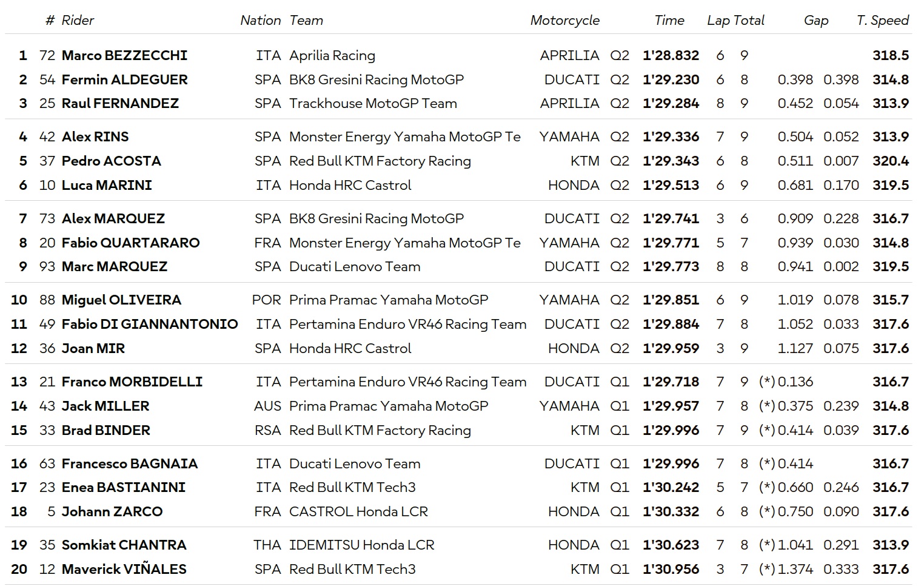Open rider Marco BEZZECCHI
Viewport: 924px width, 586px height.
point(124,56)
